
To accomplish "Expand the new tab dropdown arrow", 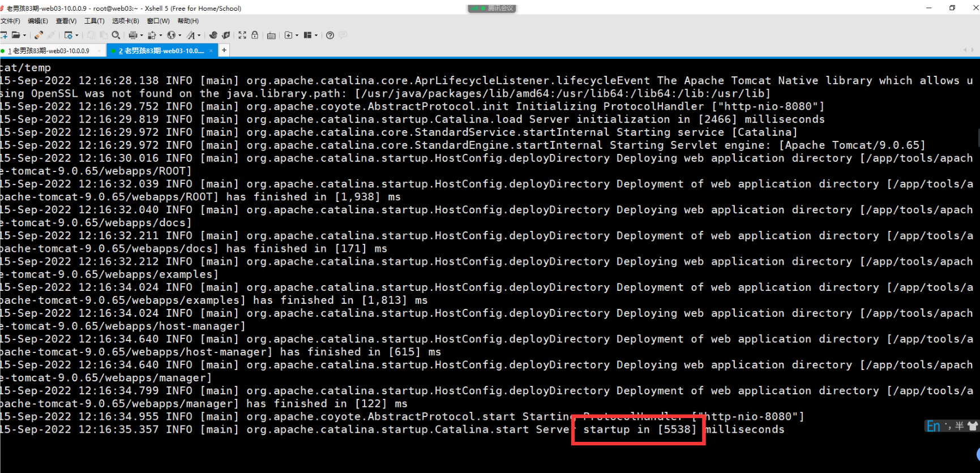I will pos(297,35).
